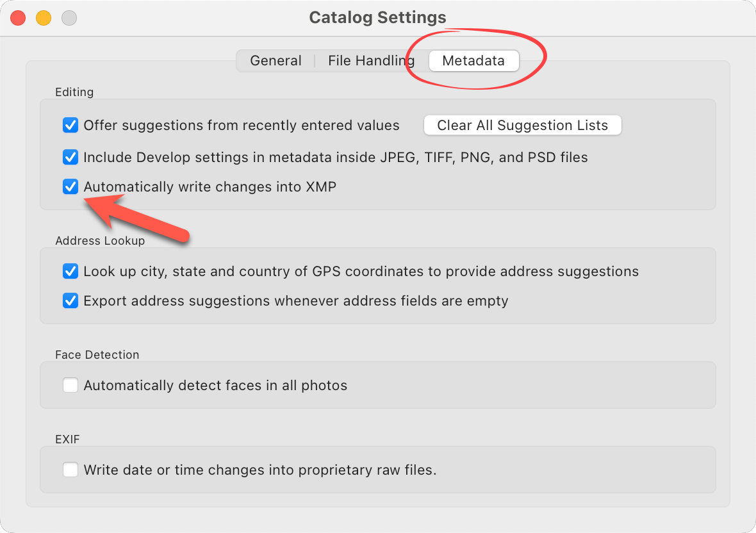756x533 pixels.
Task: Click the gray zoom window button
Action: click(x=69, y=18)
